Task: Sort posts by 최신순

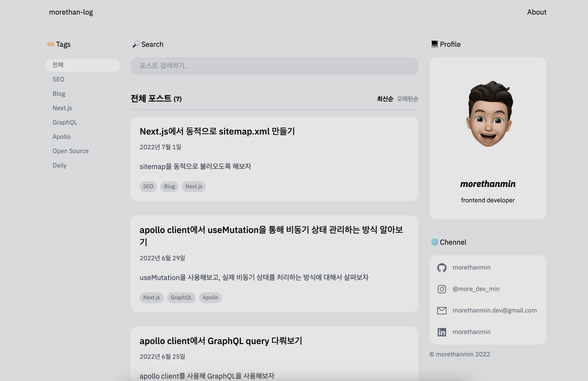Action: pyautogui.click(x=385, y=99)
